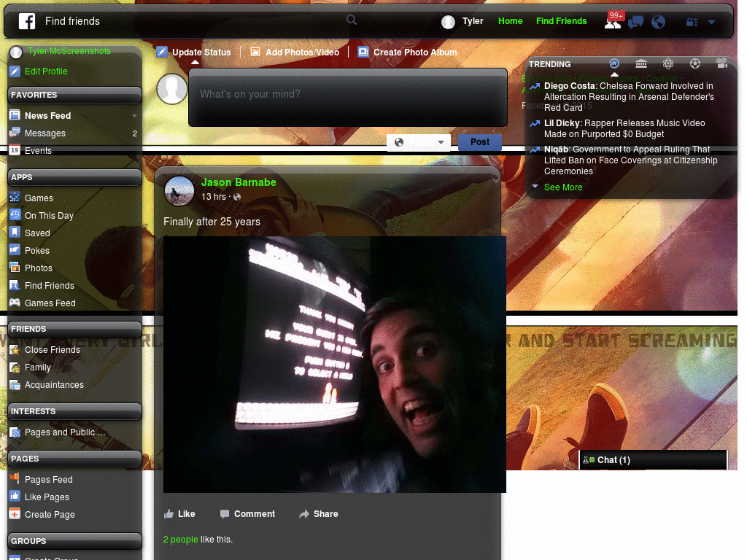Open the Events calendar icon
Viewport: 747px width, 560px height.
click(x=15, y=150)
